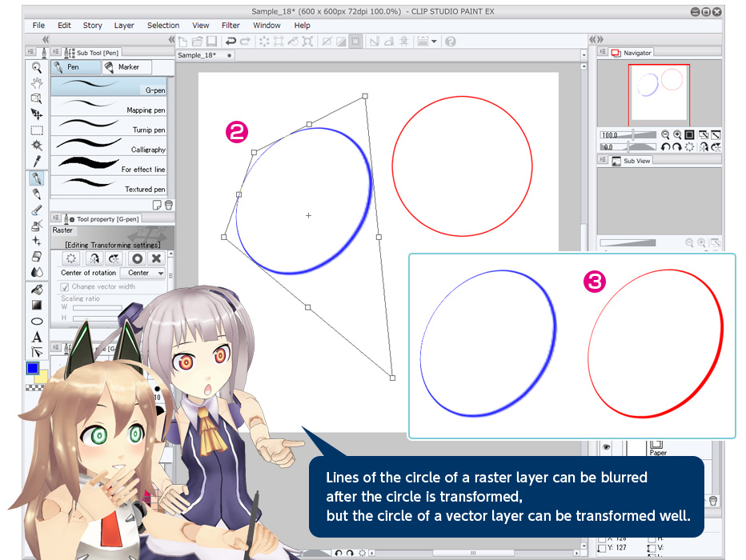Click the zoom-in magnifier in the Navigator
Image resolution: width=746 pixels, height=560 pixels.
coord(676,134)
